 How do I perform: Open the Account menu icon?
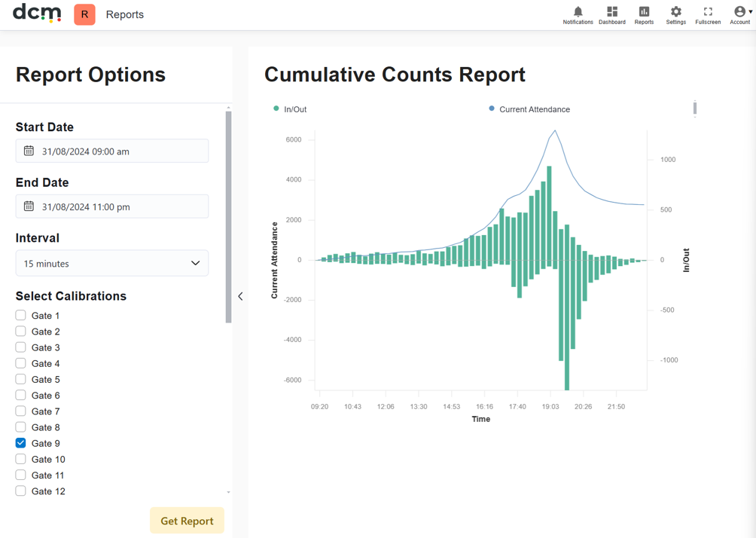[x=739, y=11]
